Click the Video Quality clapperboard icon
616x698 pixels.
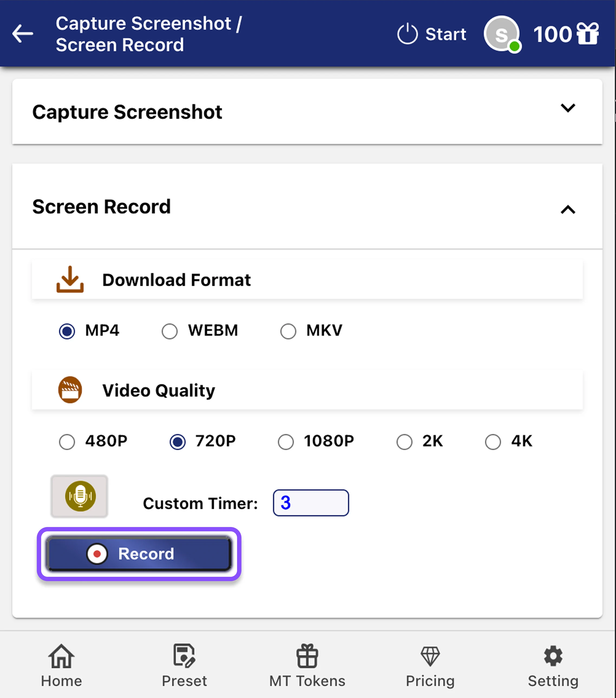70,390
